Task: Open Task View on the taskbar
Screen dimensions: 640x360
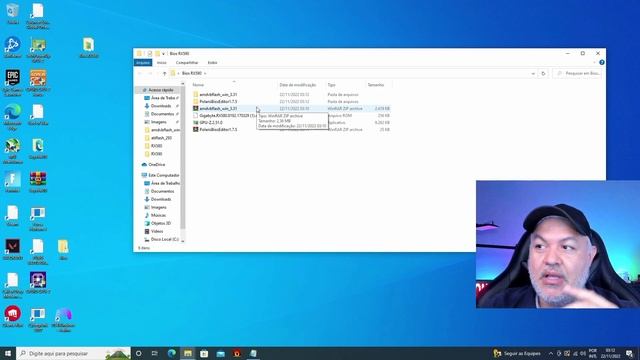Action: point(155,353)
